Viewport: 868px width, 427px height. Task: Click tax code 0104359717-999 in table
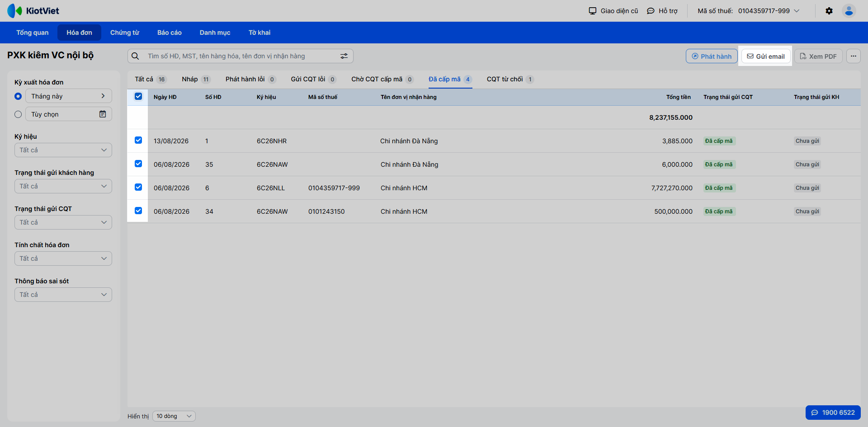[334, 188]
